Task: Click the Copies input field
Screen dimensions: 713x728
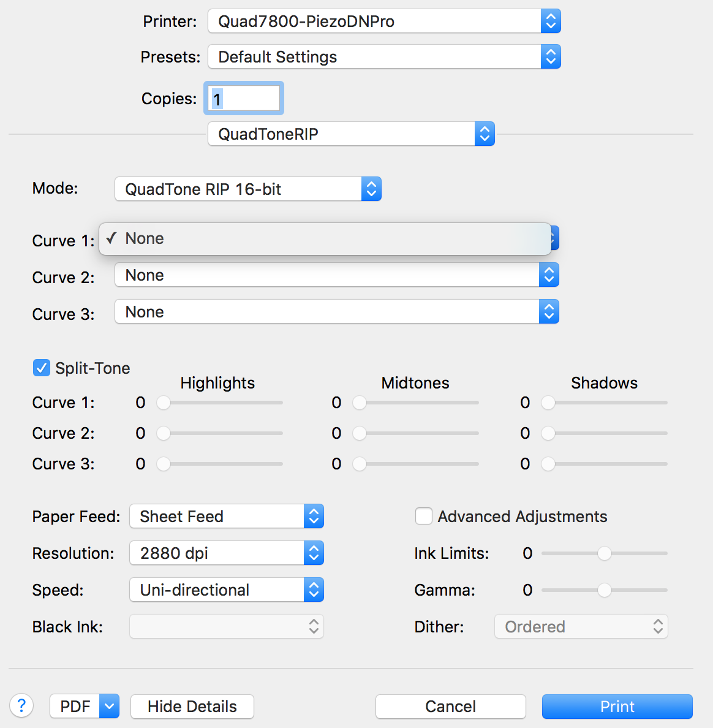Action: coord(244,99)
